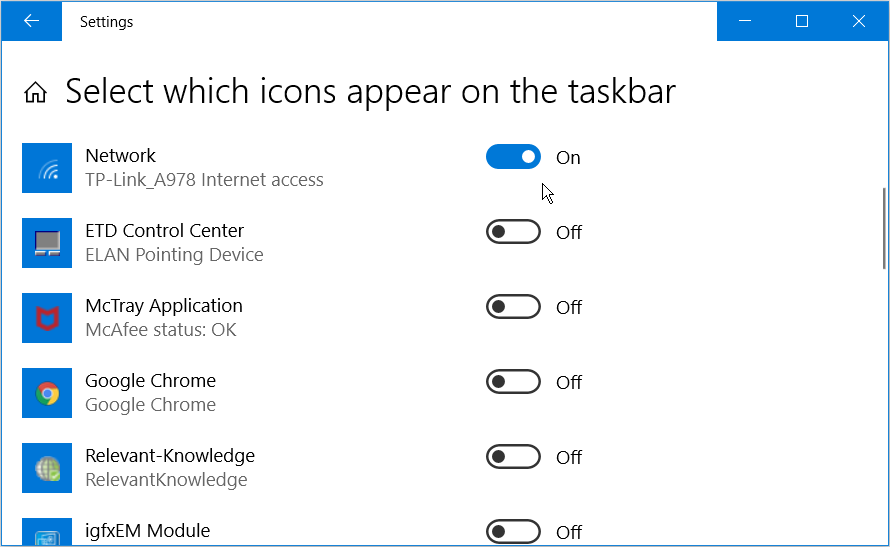Click the Network Wi-Fi icon

coord(47,168)
